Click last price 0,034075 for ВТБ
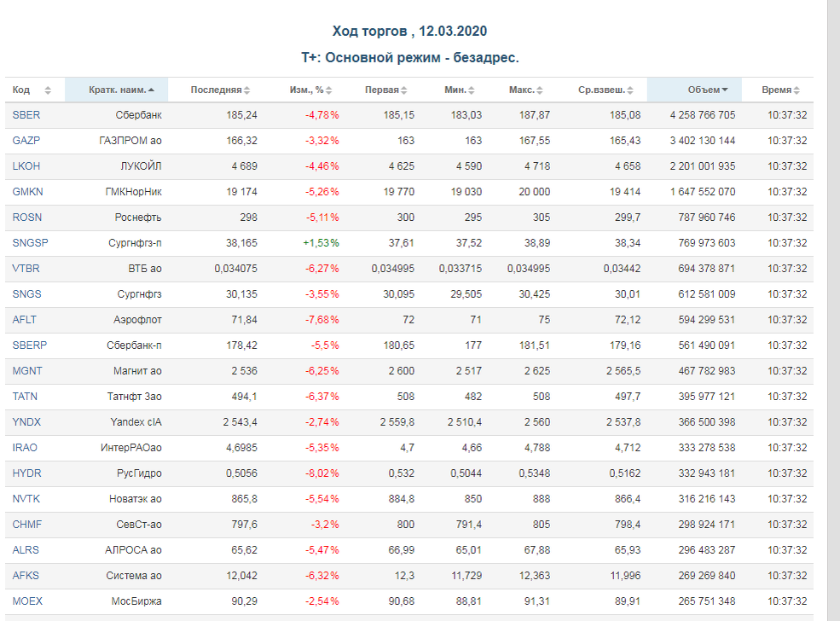Screen dimensions: 840x621 coord(235,269)
